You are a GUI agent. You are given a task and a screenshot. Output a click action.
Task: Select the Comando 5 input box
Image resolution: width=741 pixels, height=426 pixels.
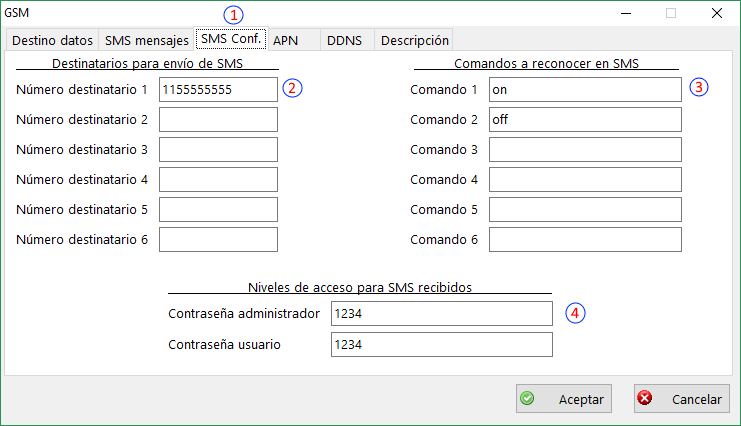(584, 210)
